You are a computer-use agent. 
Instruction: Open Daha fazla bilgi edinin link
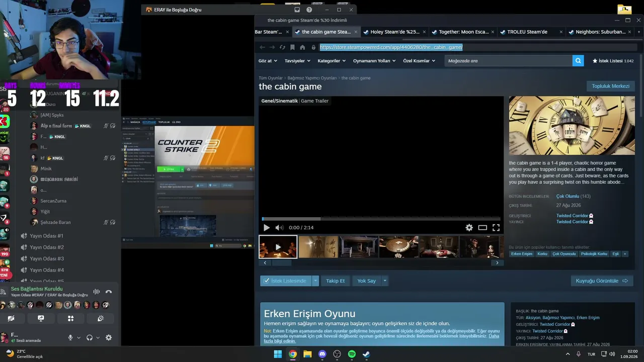381,338
